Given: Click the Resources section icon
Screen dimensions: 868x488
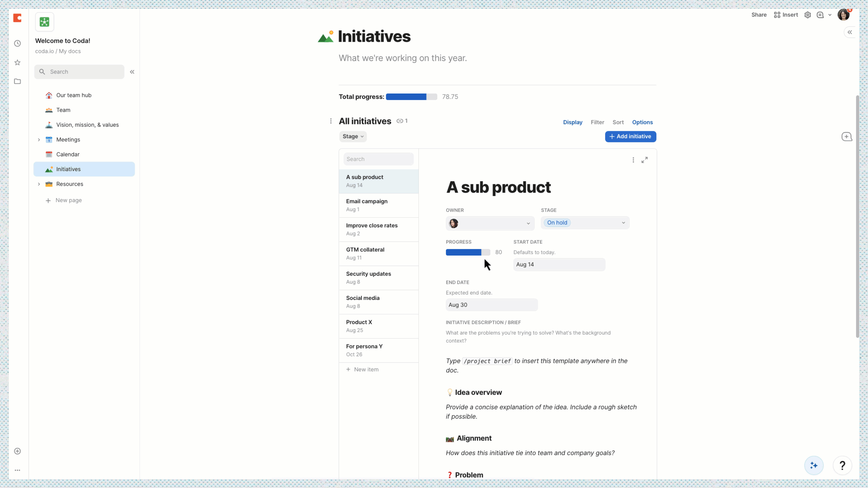Looking at the screenshot, I should 49,184.
